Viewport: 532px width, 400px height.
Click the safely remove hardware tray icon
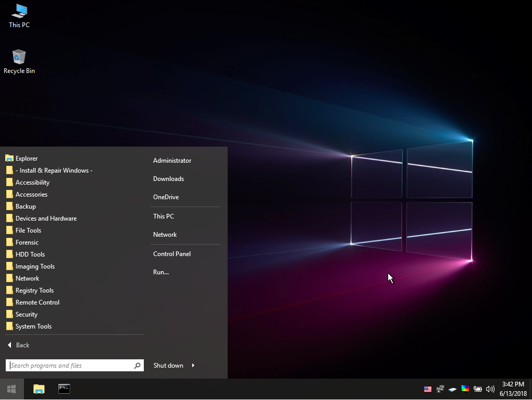pos(452,389)
